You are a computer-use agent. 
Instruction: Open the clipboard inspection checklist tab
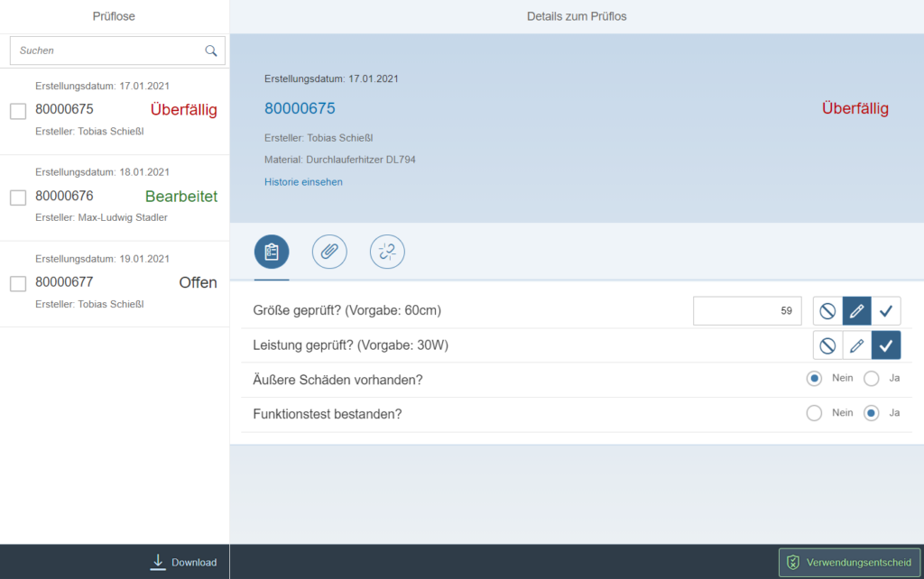[272, 253]
